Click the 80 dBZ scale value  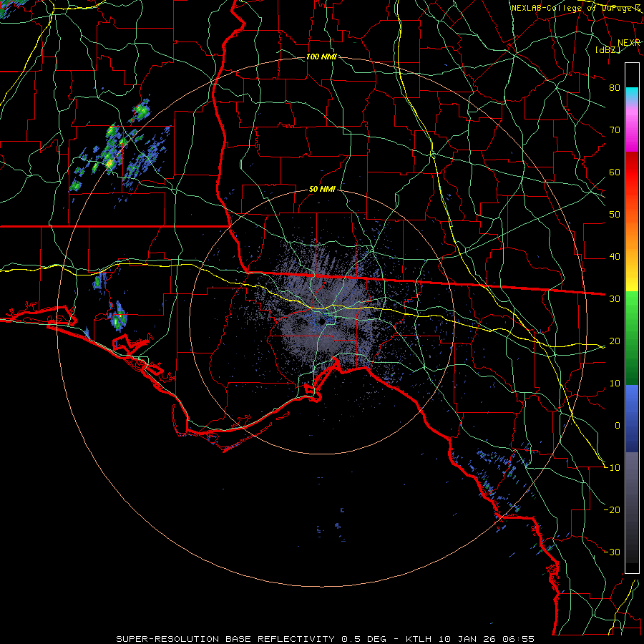pyautogui.click(x=615, y=87)
